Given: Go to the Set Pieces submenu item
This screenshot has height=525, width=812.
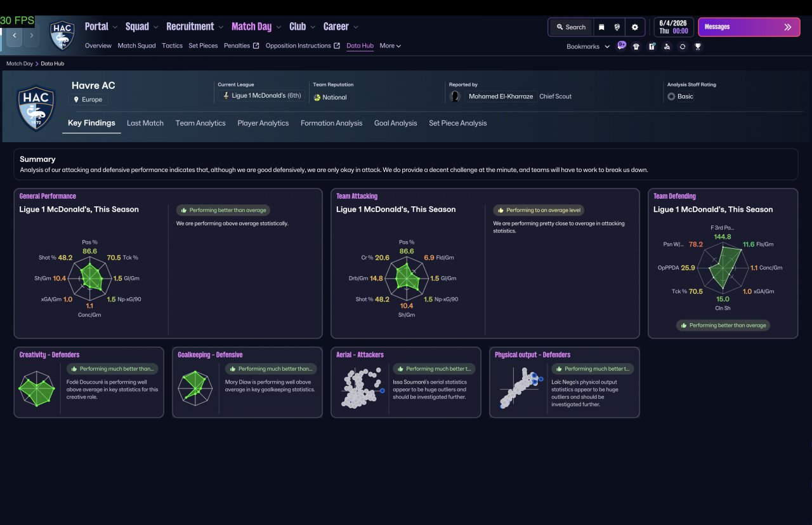Looking at the screenshot, I should 203,46.
